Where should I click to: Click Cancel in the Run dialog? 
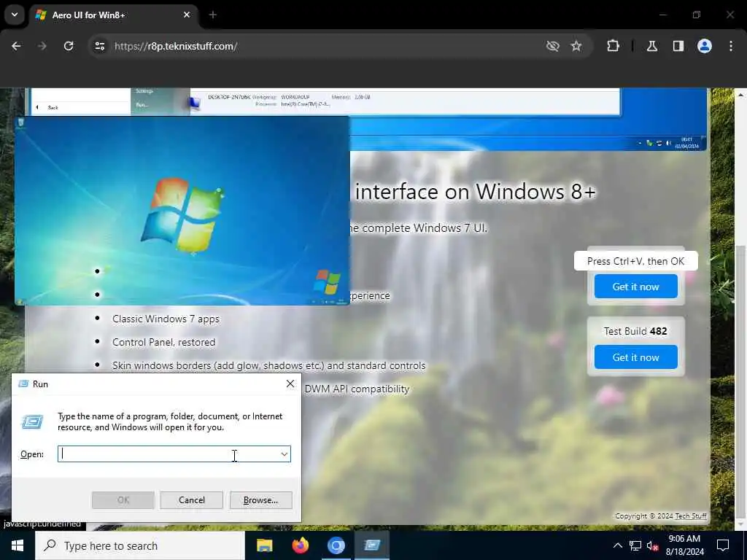click(x=192, y=500)
